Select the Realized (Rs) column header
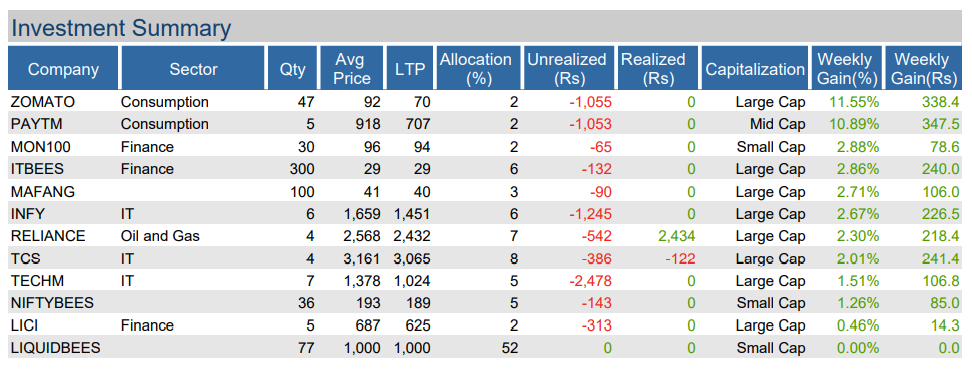972x373 pixels. point(658,68)
